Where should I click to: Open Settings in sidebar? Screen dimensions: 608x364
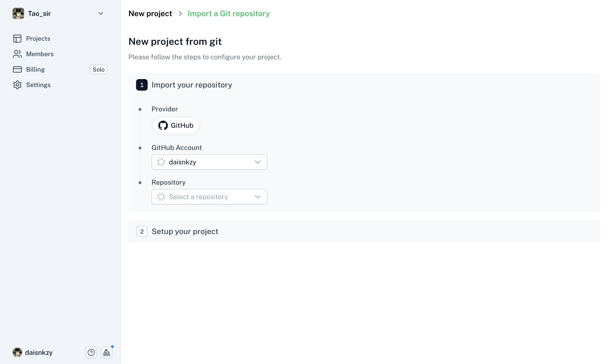click(x=38, y=85)
